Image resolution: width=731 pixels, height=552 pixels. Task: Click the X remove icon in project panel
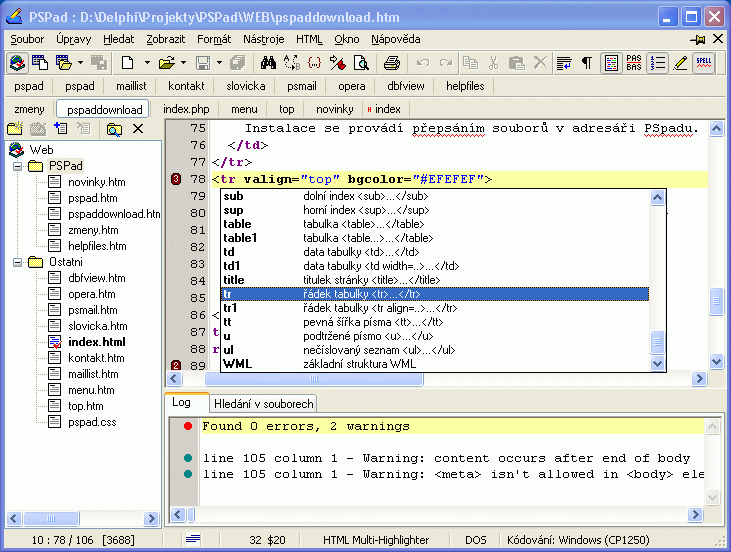pos(138,129)
